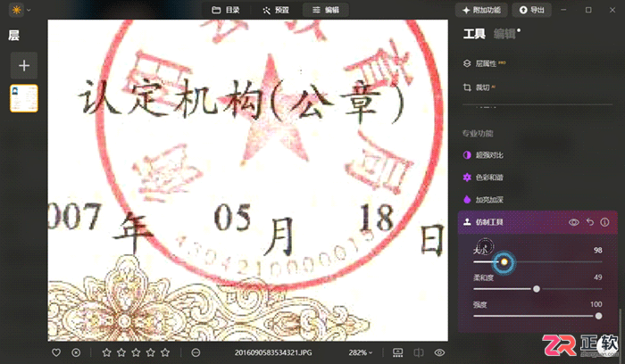Open the Luminar logo menu
625x364 pixels.
coord(21,10)
